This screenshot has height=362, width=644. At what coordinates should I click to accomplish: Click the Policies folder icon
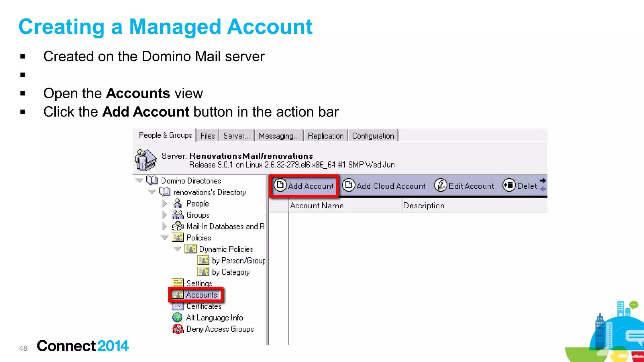click(x=178, y=238)
